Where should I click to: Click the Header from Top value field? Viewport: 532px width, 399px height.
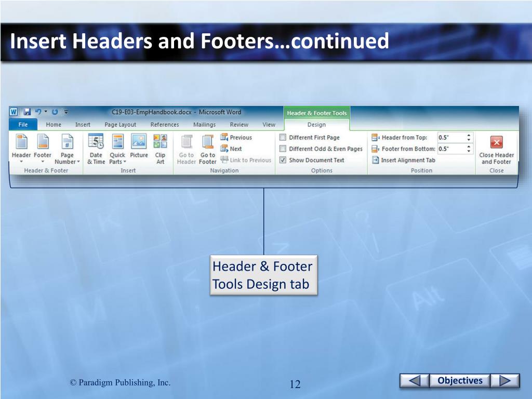451,137
